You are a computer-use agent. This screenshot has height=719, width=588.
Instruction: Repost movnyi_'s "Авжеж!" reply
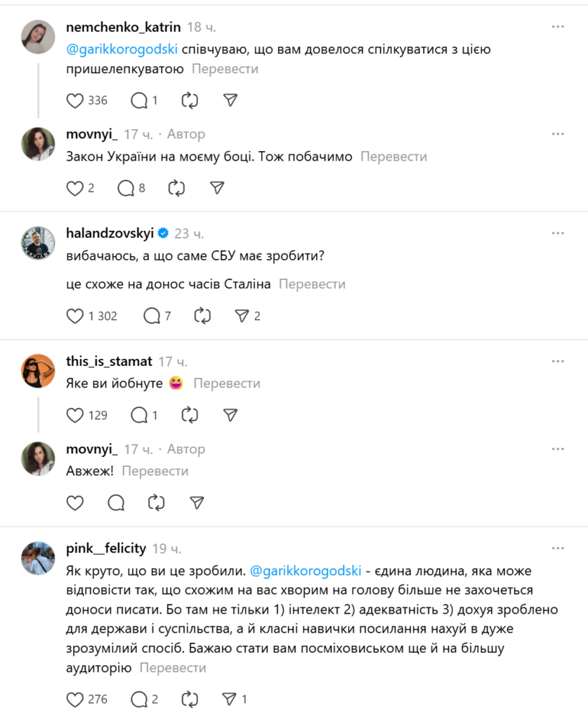[x=157, y=503]
